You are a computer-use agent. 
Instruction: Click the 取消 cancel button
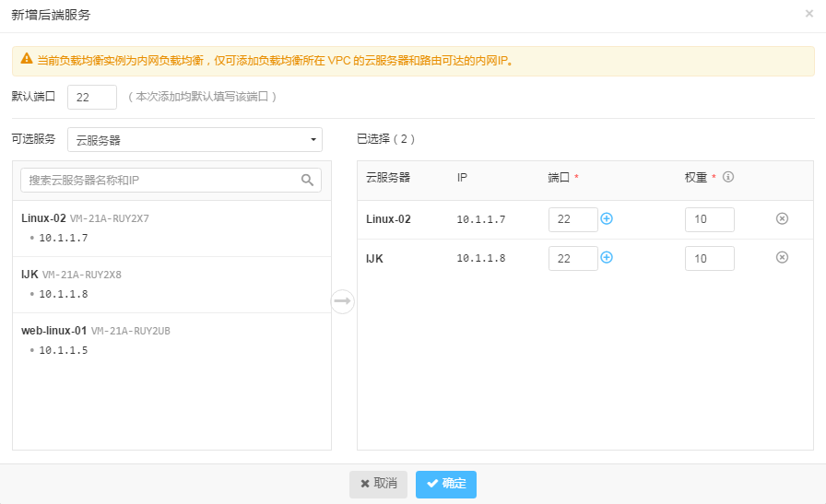pos(378,484)
